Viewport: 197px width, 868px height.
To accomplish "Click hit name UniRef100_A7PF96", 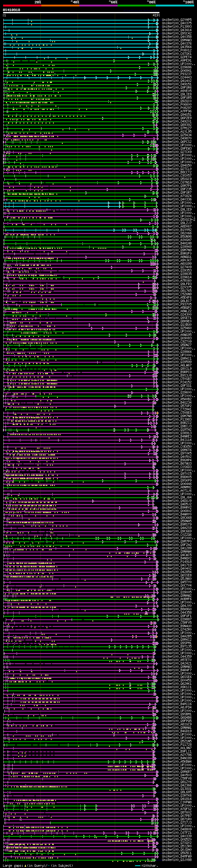I will pos(177,111).
